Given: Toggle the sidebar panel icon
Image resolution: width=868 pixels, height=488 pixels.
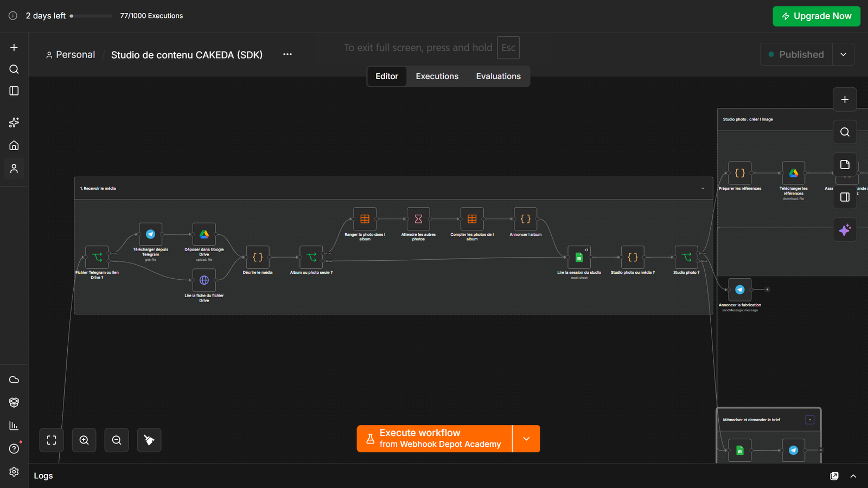Looking at the screenshot, I should click(x=14, y=91).
